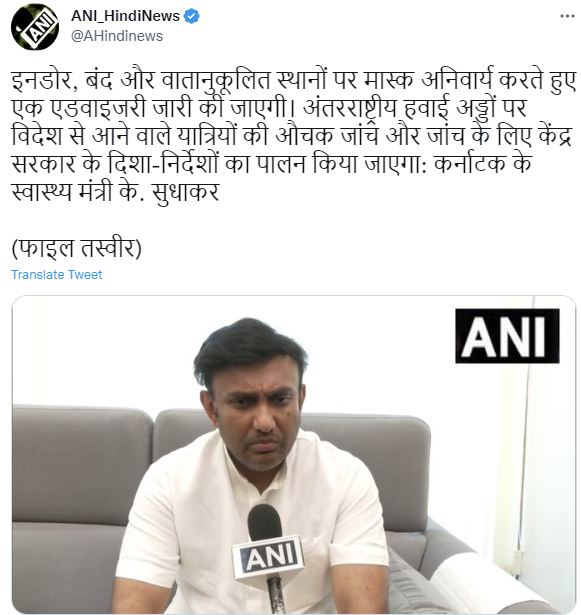Click the ANI_HindiNews display name
This screenshot has height=615, width=581.
(x=125, y=16)
